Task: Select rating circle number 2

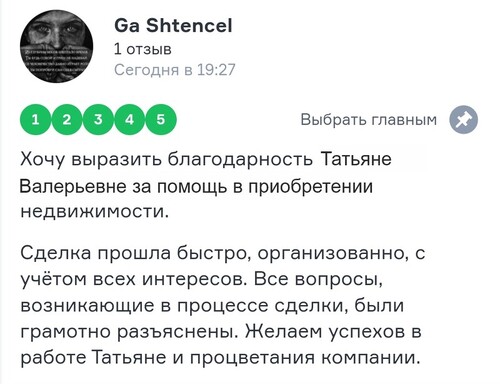Action: point(67,119)
